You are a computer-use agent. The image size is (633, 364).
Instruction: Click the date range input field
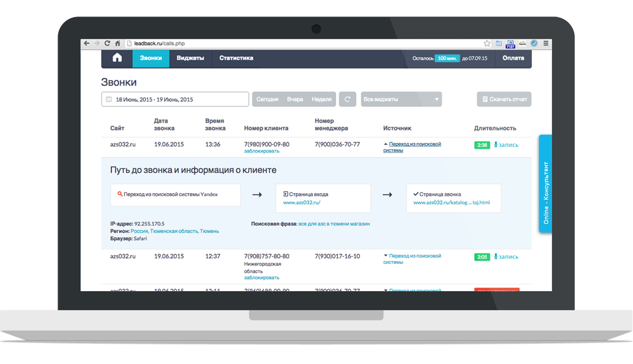pos(175,99)
